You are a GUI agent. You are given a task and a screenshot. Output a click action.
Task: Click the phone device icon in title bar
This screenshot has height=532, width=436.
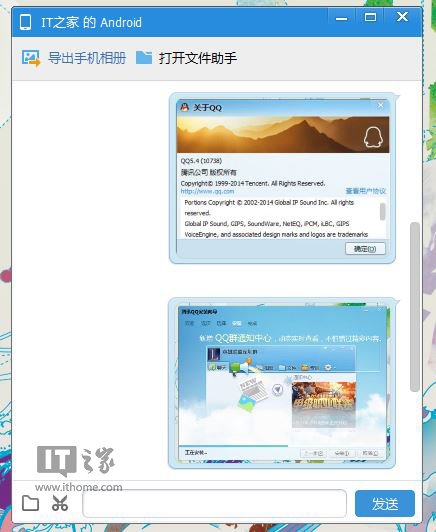pos(25,22)
